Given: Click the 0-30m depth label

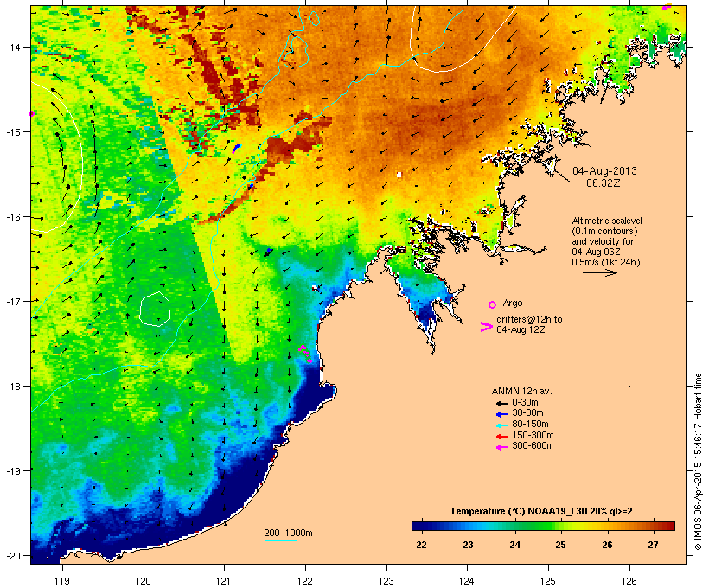Looking at the screenshot, I should (x=525, y=403).
